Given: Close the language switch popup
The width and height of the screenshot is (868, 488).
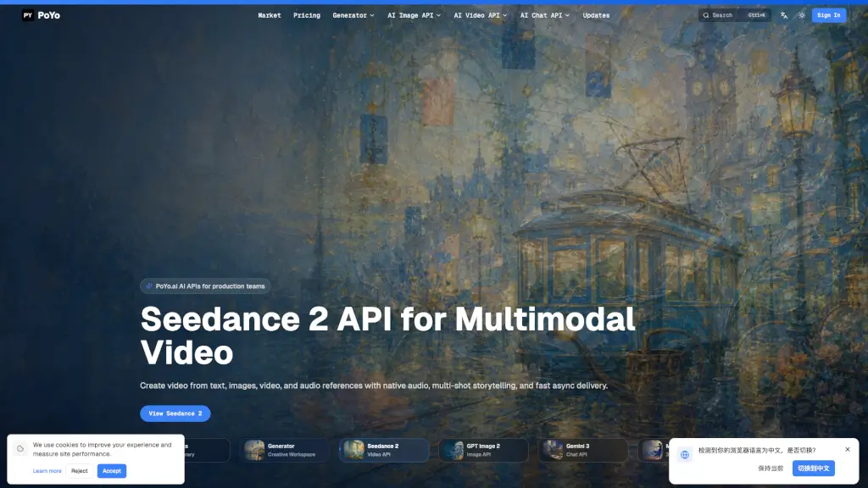Looking at the screenshot, I should 848,449.
